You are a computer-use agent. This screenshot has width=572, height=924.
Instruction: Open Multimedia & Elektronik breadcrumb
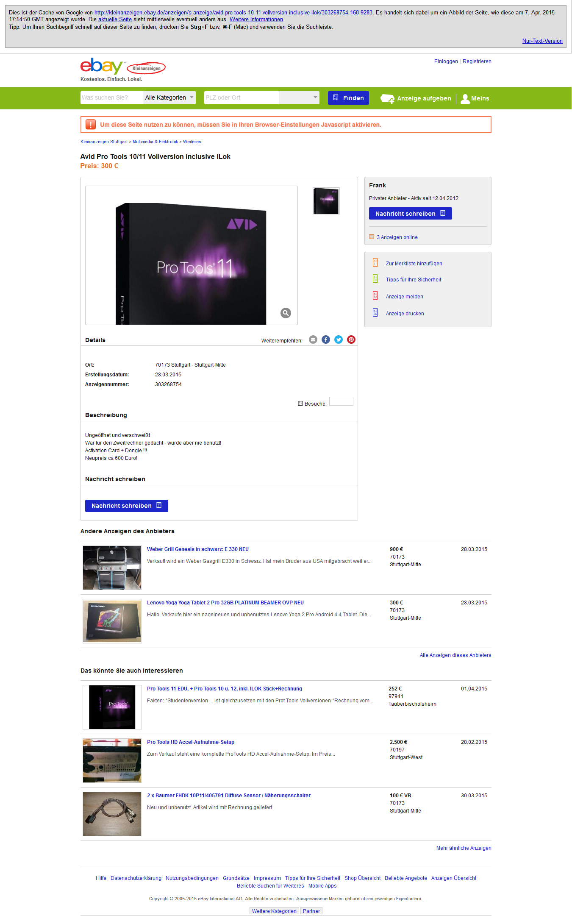[x=155, y=142]
